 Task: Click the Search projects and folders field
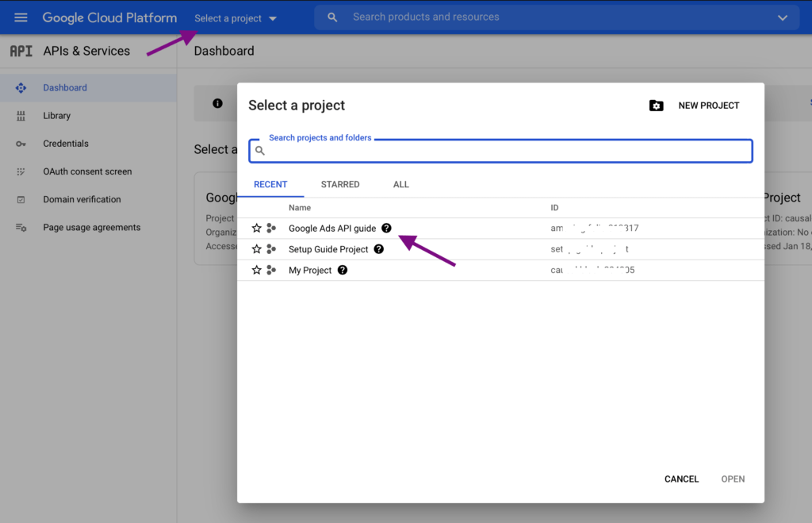(500, 150)
